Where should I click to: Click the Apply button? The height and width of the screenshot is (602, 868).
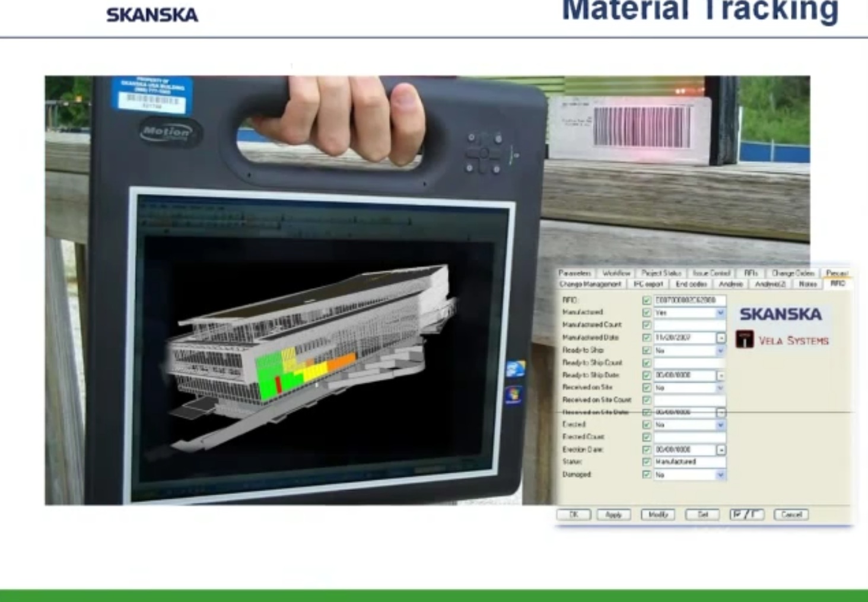point(613,514)
